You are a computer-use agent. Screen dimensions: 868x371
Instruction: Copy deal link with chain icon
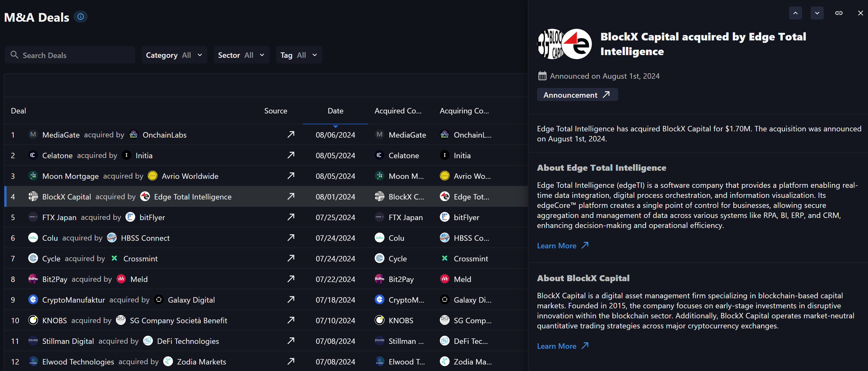click(x=839, y=13)
